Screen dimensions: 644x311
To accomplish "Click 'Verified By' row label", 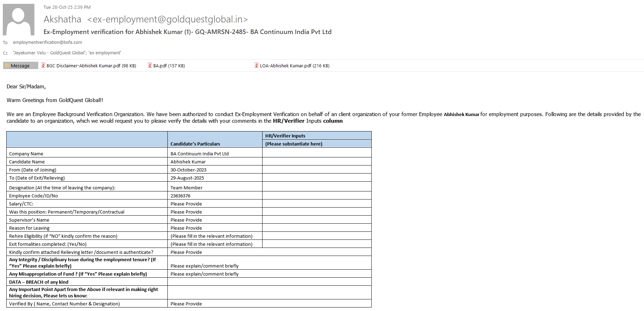I will tap(64, 304).
